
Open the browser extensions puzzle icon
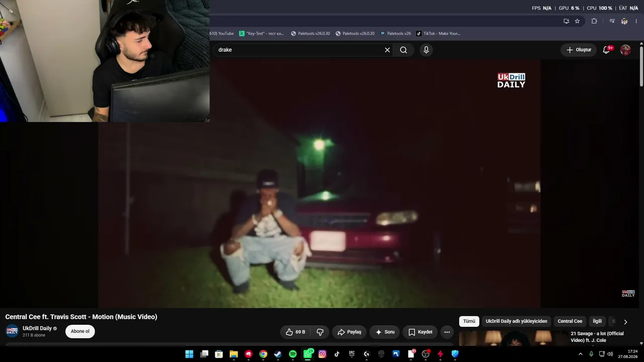tap(594, 21)
